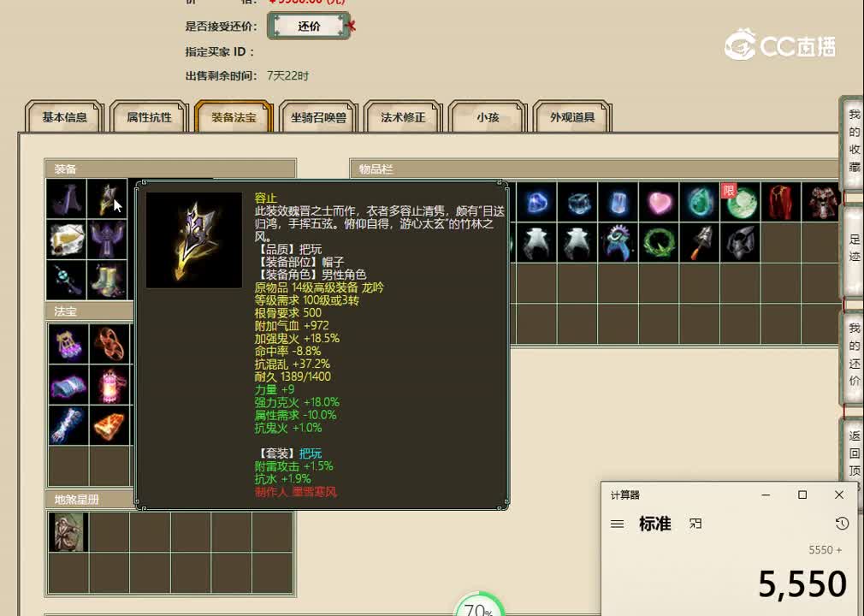Select the dark red armor inventory item

pyautogui.click(x=822, y=202)
